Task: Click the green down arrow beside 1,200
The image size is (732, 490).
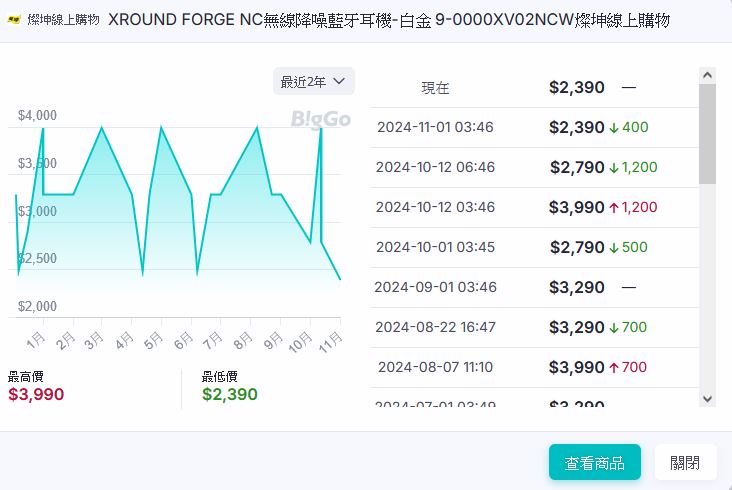Action: coord(614,168)
